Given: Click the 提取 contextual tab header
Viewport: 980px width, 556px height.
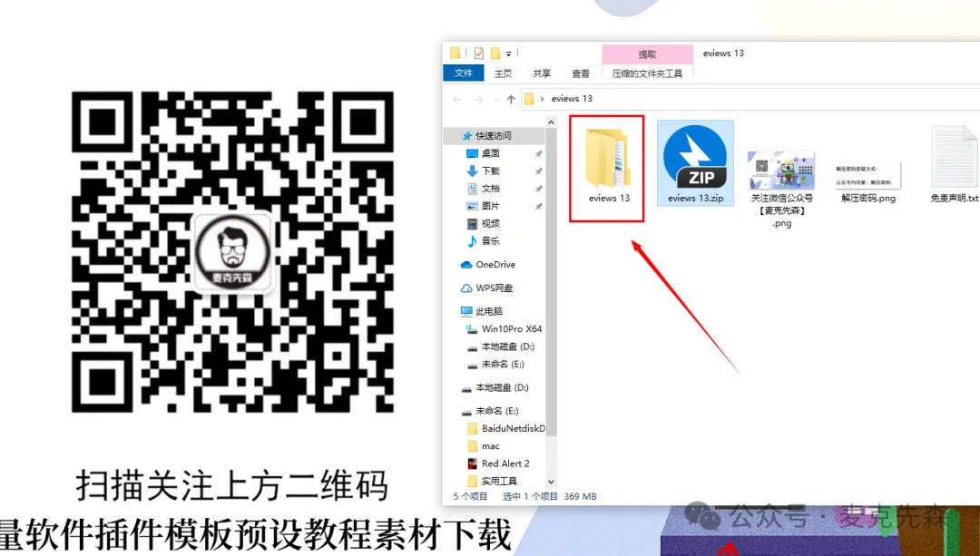Looking at the screenshot, I should tap(648, 54).
